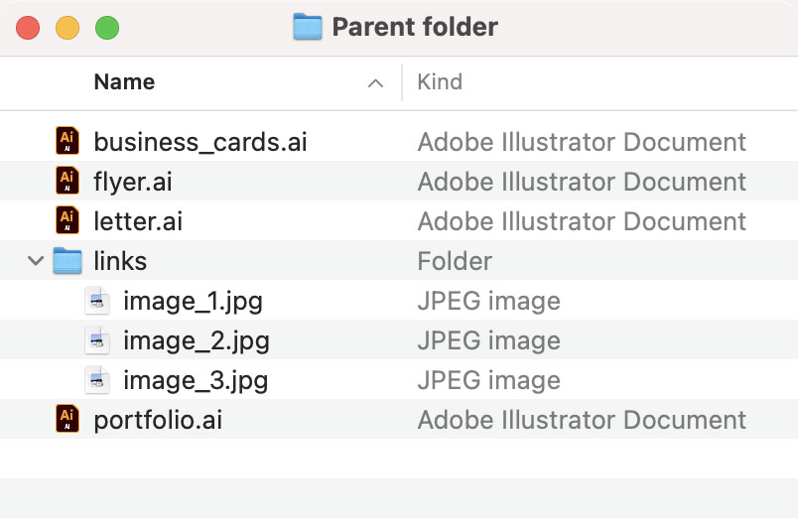Click Adobe Illustrator Document kind for flyer.ai

point(582,182)
